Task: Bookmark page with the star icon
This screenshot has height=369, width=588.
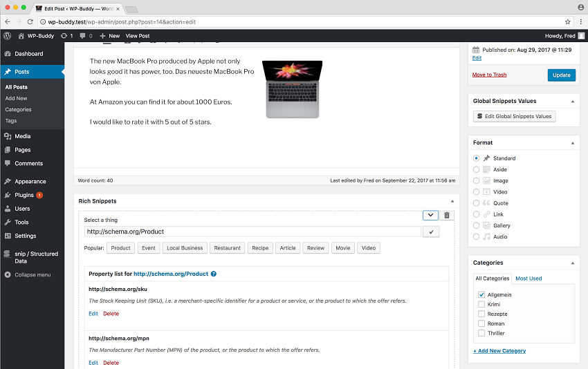Action: 567,22
